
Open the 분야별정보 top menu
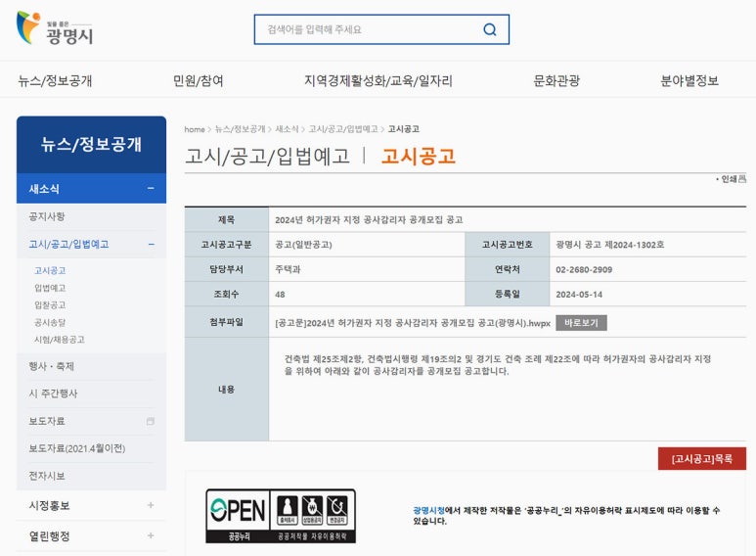coord(689,80)
